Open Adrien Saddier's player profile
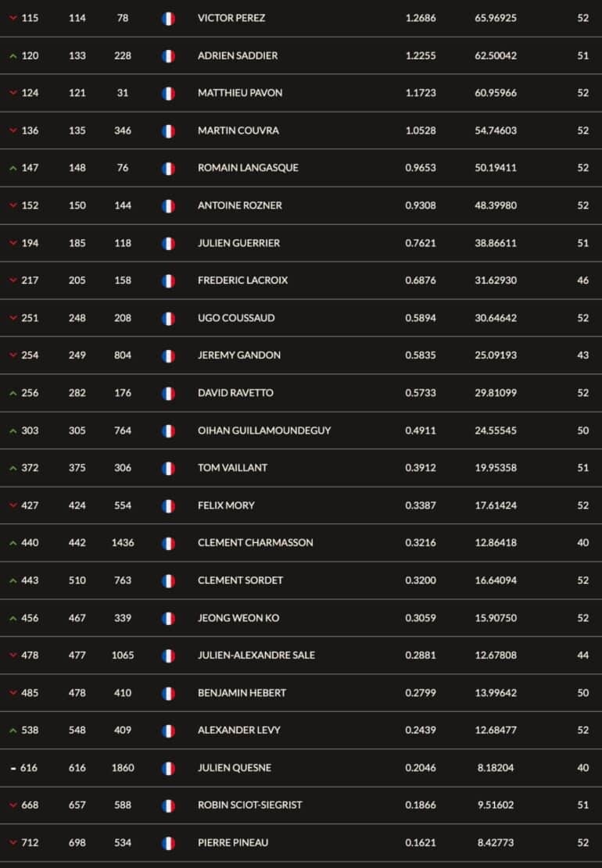 [238, 55]
